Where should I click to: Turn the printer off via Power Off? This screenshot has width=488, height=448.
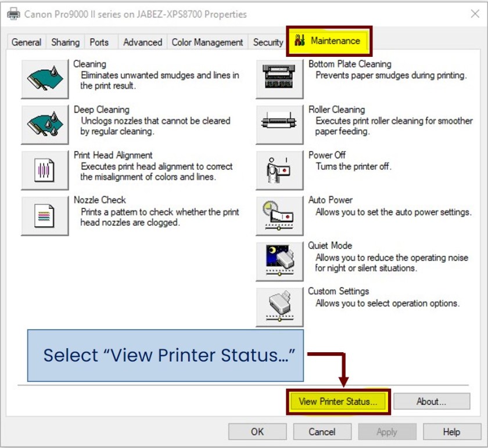(x=279, y=169)
